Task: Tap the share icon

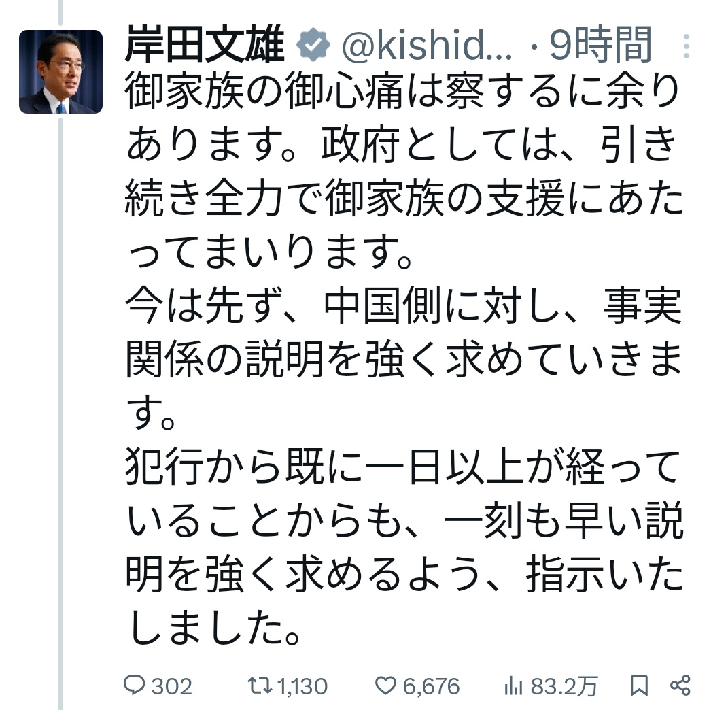Action: [680, 686]
